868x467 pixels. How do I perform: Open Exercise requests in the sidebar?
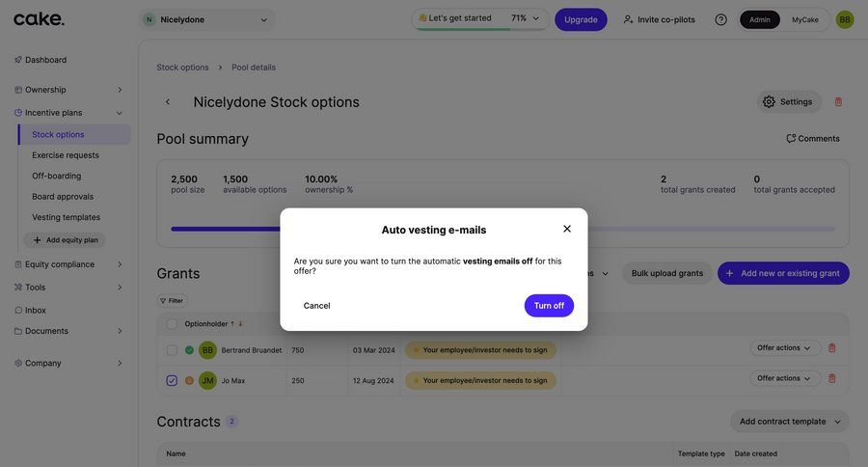tap(66, 155)
